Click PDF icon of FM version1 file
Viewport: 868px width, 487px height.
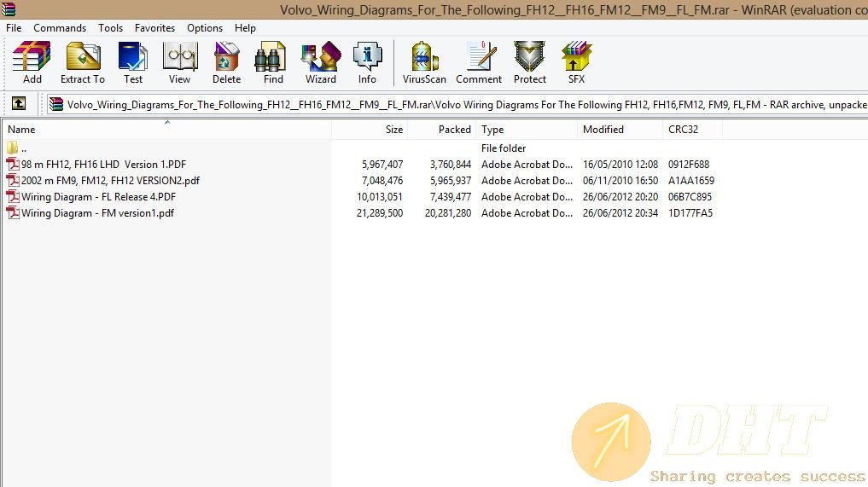(12, 212)
